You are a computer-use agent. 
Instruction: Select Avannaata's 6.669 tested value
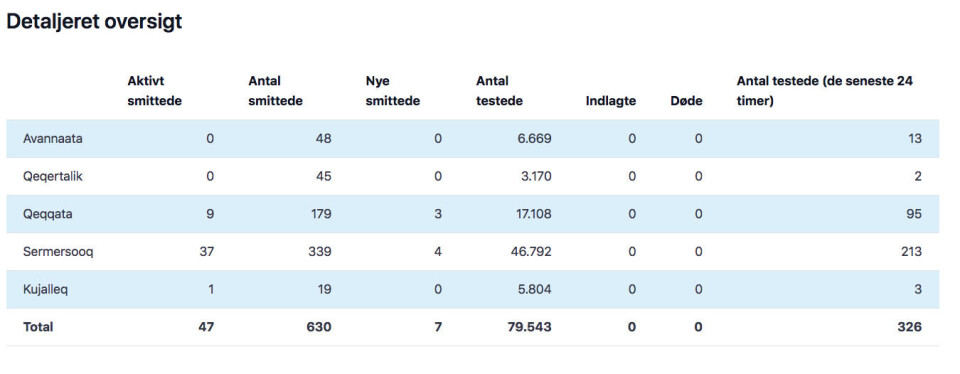click(x=533, y=139)
